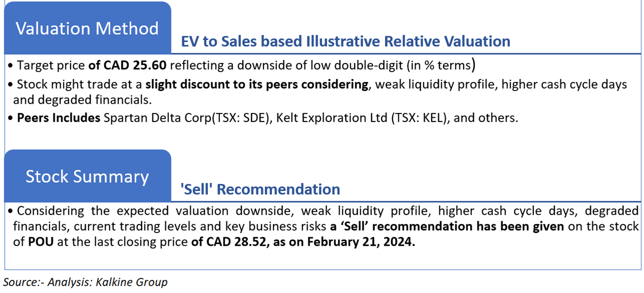Select the 'Sell' Recommendation heading
644x293 pixels.
(x=260, y=189)
